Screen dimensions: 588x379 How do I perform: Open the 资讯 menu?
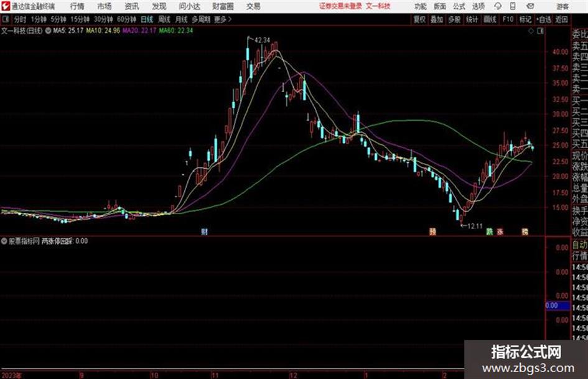(132, 6)
